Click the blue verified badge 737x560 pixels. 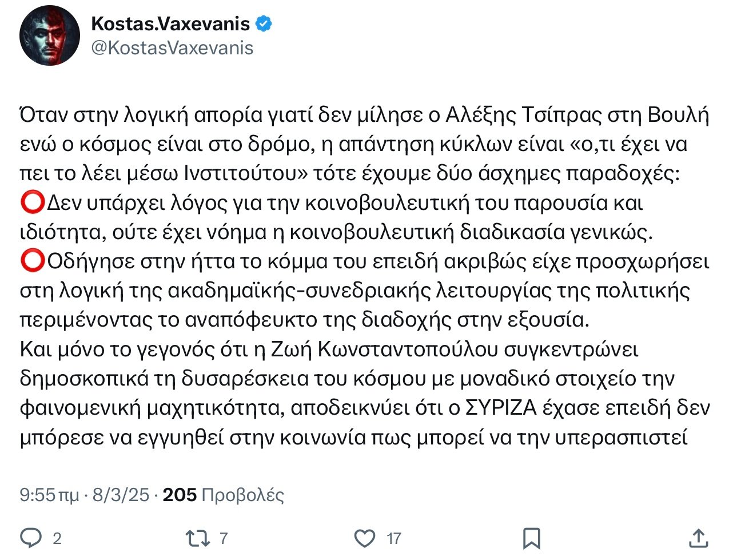(x=264, y=24)
